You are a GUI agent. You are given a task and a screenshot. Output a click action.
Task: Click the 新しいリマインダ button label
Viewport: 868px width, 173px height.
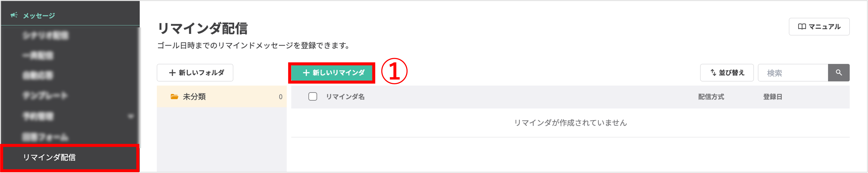click(338, 73)
